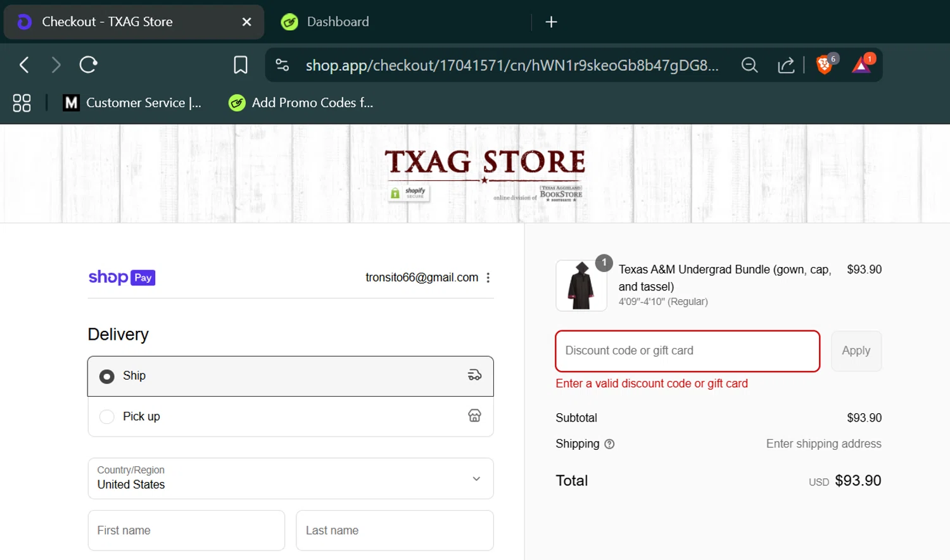Click the Apply discount button
Image resolution: width=950 pixels, height=560 pixels.
coord(856,351)
